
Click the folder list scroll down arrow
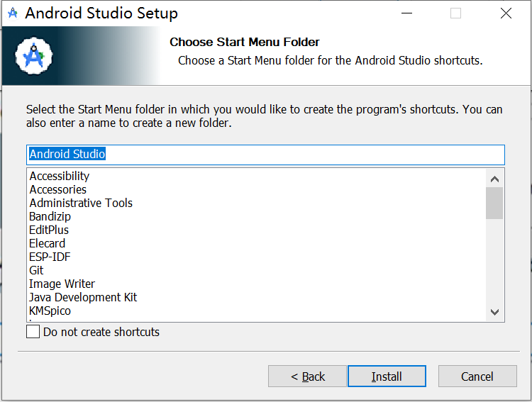click(494, 312)
